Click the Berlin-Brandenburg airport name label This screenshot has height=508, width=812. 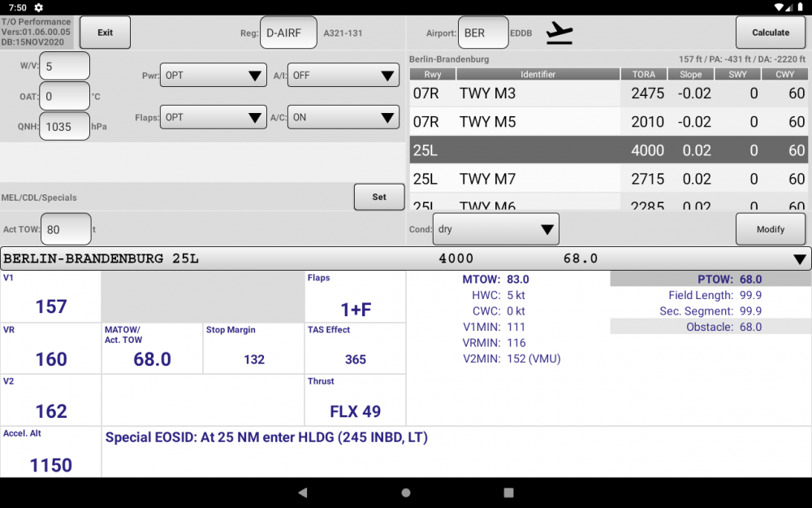(449, 59)
